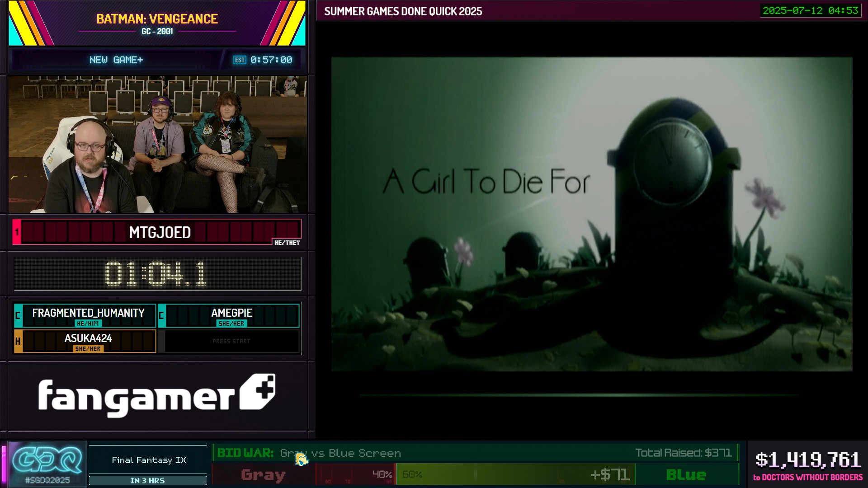Click the Total Raised: $371 amount

684,453
